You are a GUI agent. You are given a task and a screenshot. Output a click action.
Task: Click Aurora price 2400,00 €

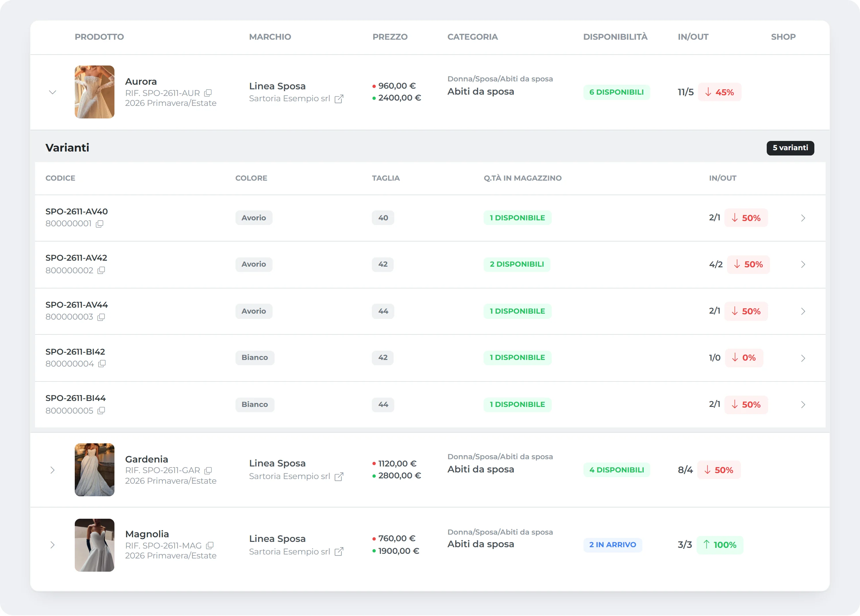(399, 98)
